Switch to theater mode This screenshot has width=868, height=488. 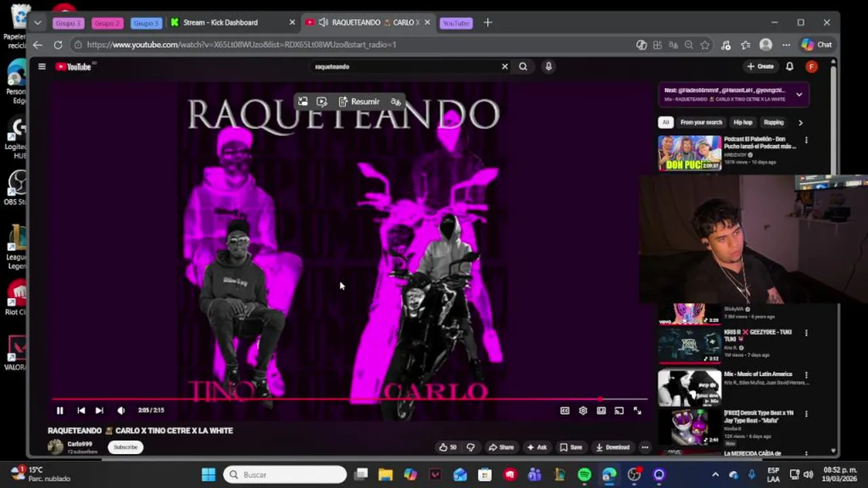click(x=601, y=410)
